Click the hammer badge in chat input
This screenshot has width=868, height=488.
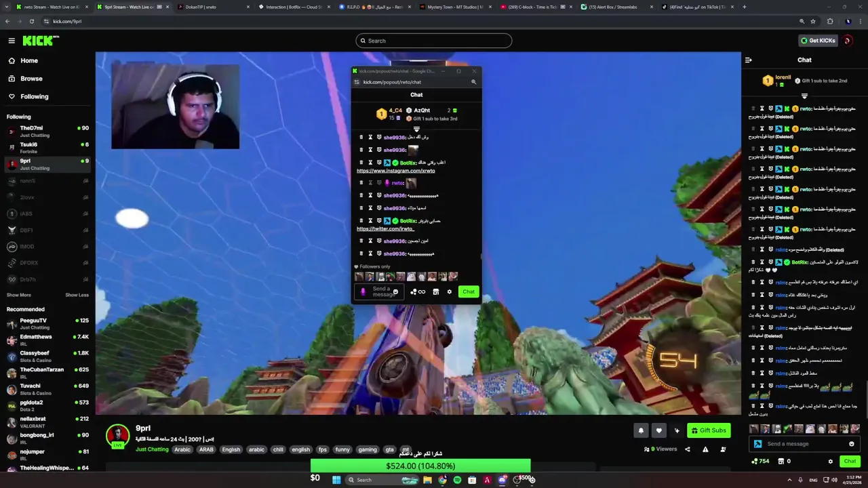click(757, 444)
